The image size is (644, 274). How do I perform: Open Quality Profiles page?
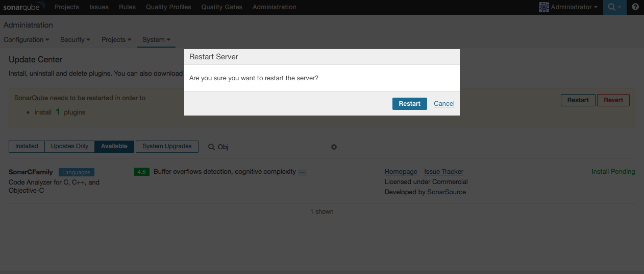tap(168, 7)
